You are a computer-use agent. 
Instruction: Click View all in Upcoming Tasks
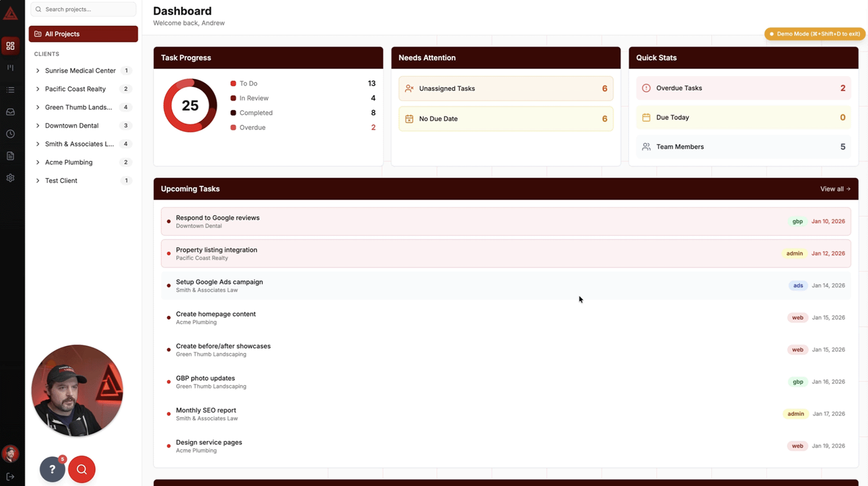pyautogui.click(x=835, y=189)
